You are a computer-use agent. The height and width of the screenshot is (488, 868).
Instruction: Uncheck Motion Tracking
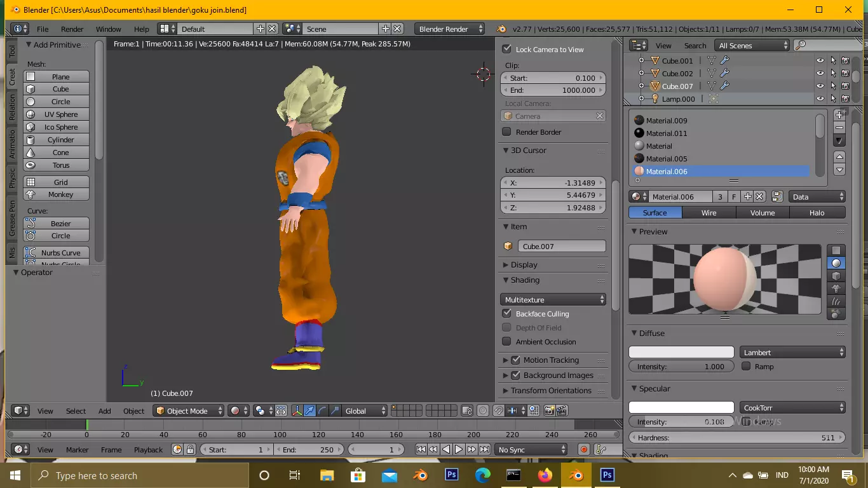click(515, 360)
